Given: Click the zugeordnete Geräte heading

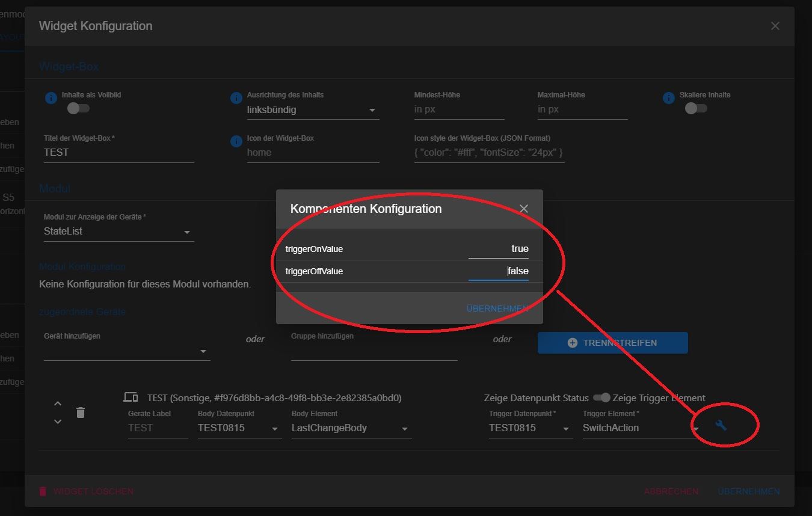Looking at the screenshot, I should click(82, 312).
